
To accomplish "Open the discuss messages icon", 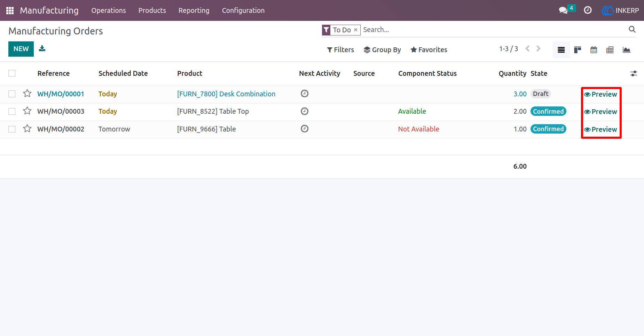I will click(563, 10).
